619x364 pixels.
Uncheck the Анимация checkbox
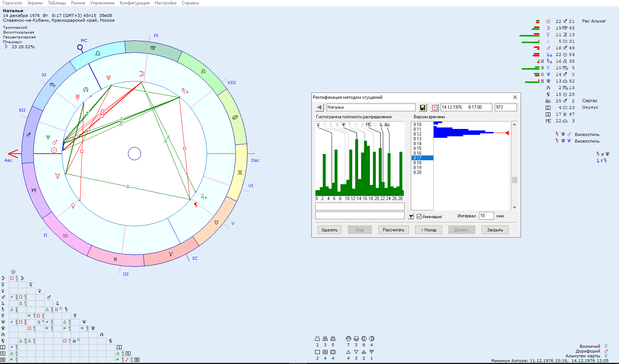click(x=419, y=216)
